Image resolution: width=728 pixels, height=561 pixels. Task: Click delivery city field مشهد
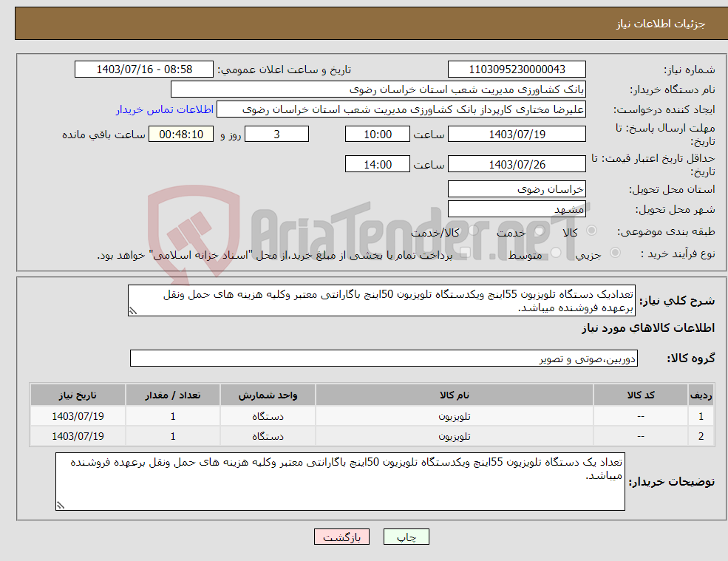517,209
